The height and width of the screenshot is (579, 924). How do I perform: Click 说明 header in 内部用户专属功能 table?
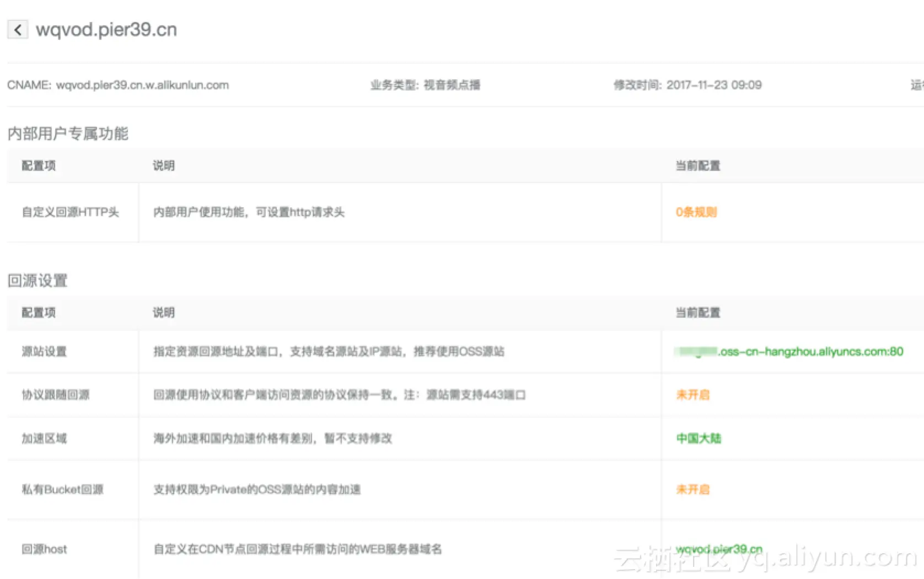(x=164, y=166)
